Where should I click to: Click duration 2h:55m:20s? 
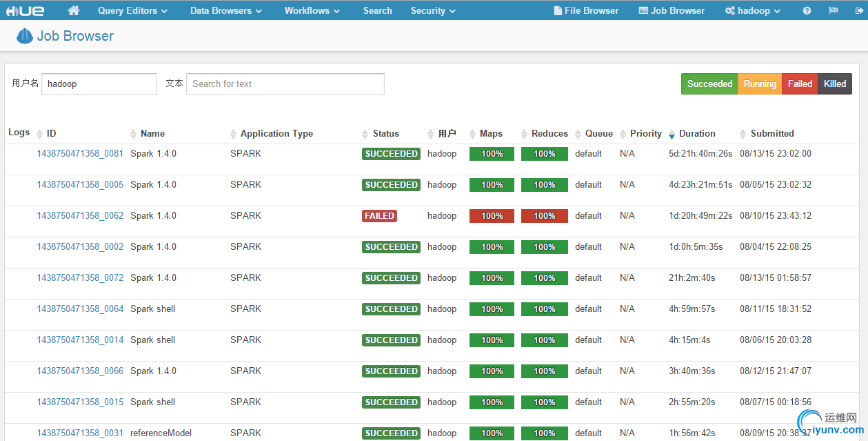click(692, 402)
